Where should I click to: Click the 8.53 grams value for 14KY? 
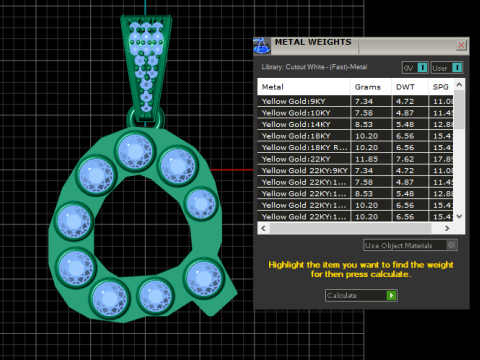pos(364,124)
